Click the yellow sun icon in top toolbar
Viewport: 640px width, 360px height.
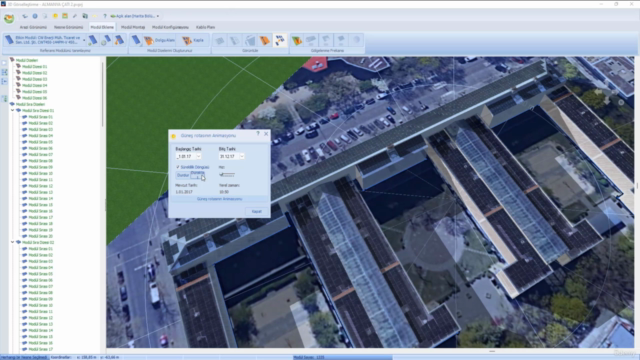[x=55, y=16]
